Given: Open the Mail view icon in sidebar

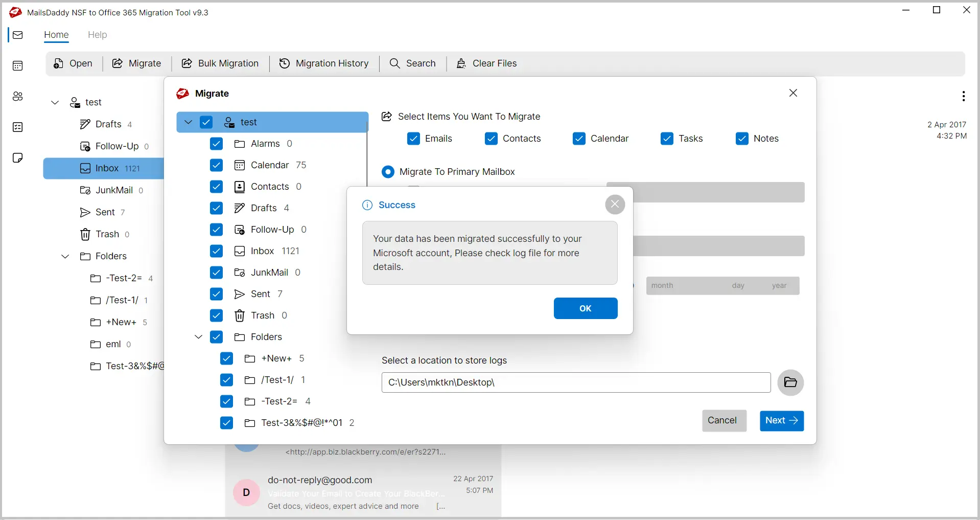Looking at the screenshot, I should coord(18,35).
